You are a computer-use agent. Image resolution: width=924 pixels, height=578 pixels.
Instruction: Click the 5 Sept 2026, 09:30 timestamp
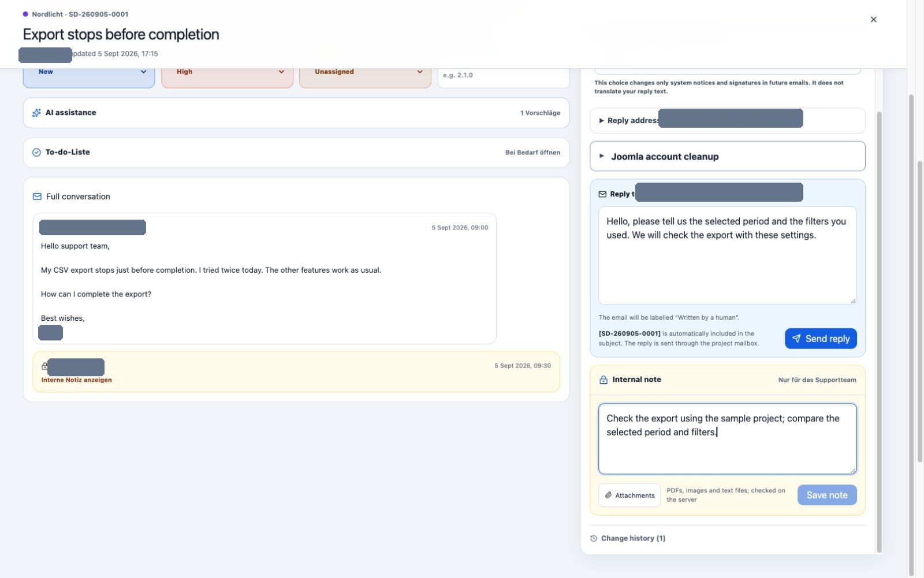[x=523, y=366]
